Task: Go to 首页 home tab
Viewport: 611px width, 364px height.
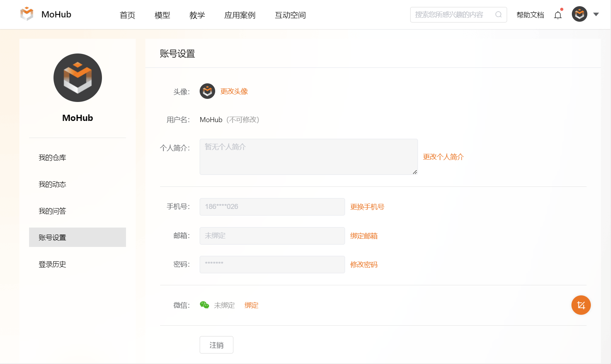Action: [x=127, y=15]
